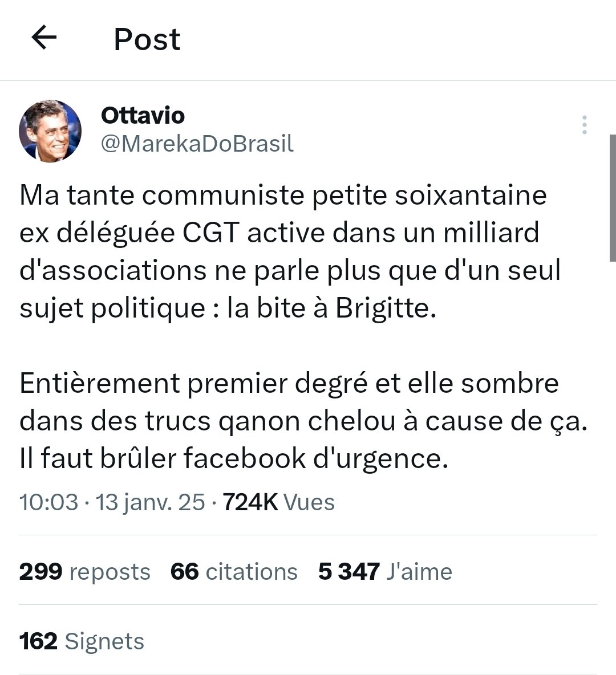Open the @MarekaDoBrasil handle link

197,144
